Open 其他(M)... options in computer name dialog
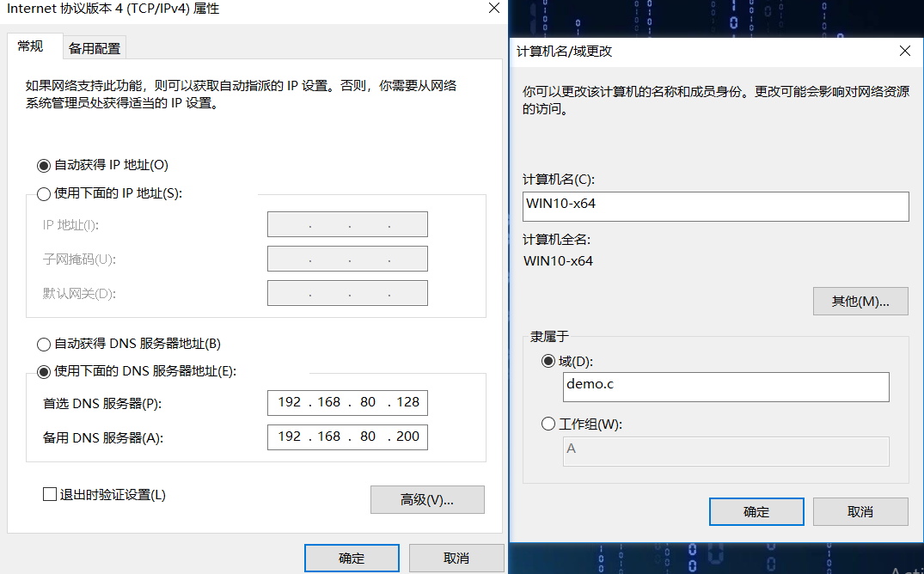This screenshot has height=574, width=924. 860,301
